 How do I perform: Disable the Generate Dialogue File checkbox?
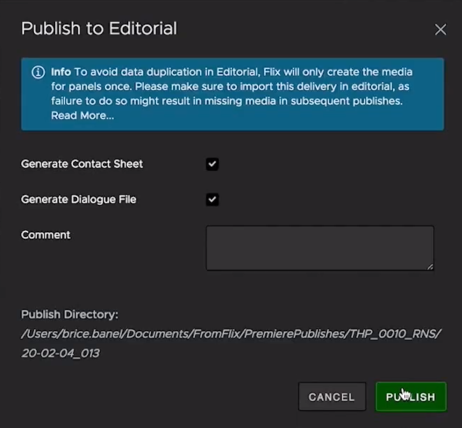tap(212, 200)
